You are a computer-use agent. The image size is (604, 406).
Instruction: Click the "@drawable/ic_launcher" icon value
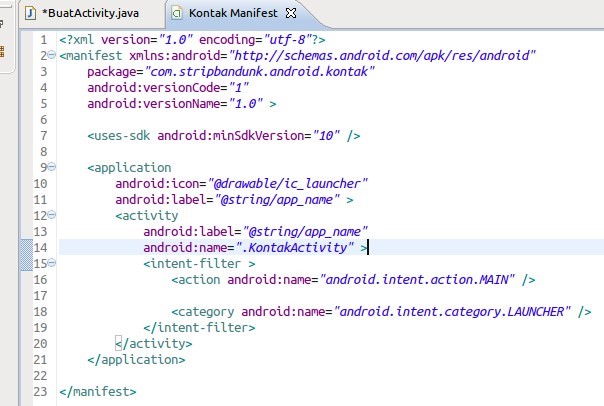point(287,184)
